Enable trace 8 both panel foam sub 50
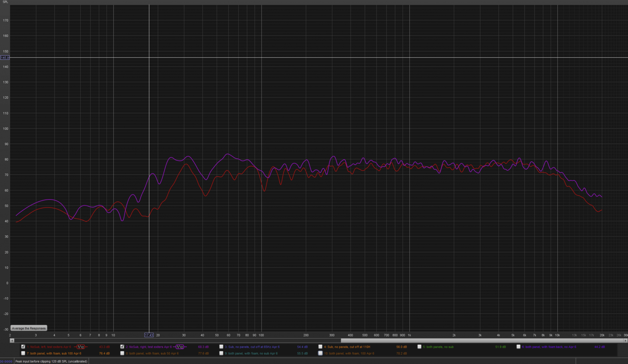 [122, 353]
